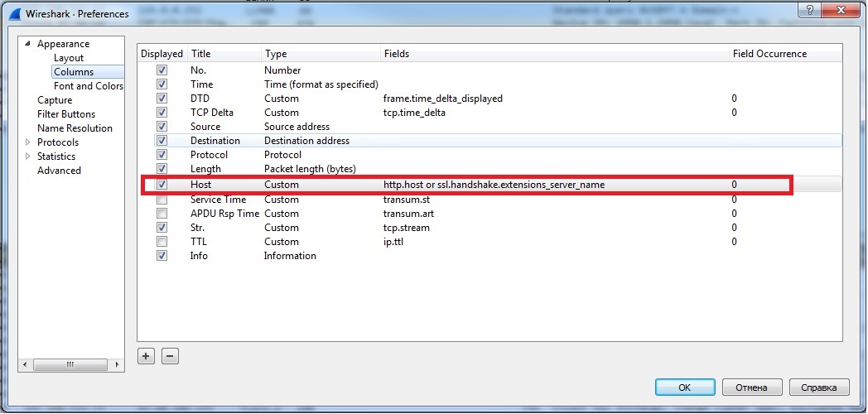The height and width of the screenshot is (414, 868).
Task: Click the Displayed column header
Action: click(x=162, y=54)
